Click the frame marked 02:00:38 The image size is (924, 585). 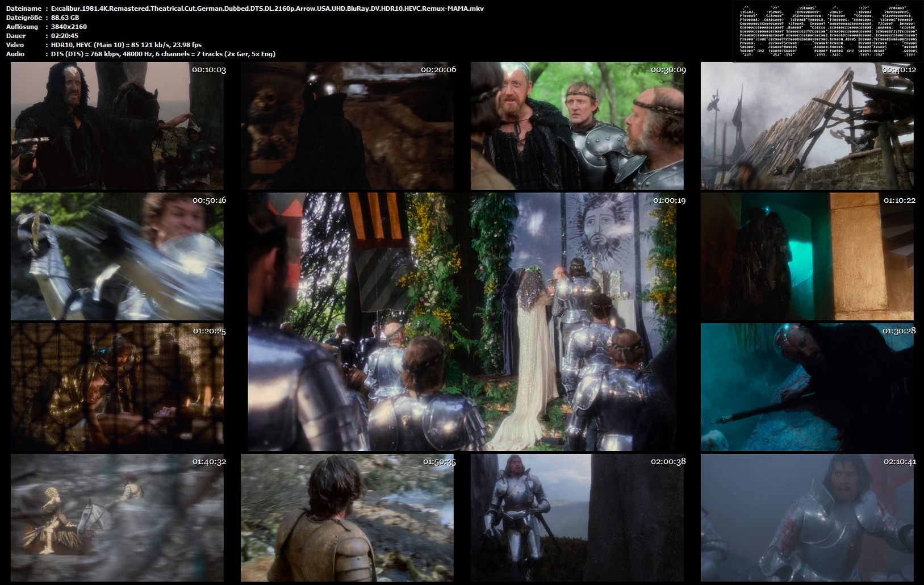click(x=578, y=517)
